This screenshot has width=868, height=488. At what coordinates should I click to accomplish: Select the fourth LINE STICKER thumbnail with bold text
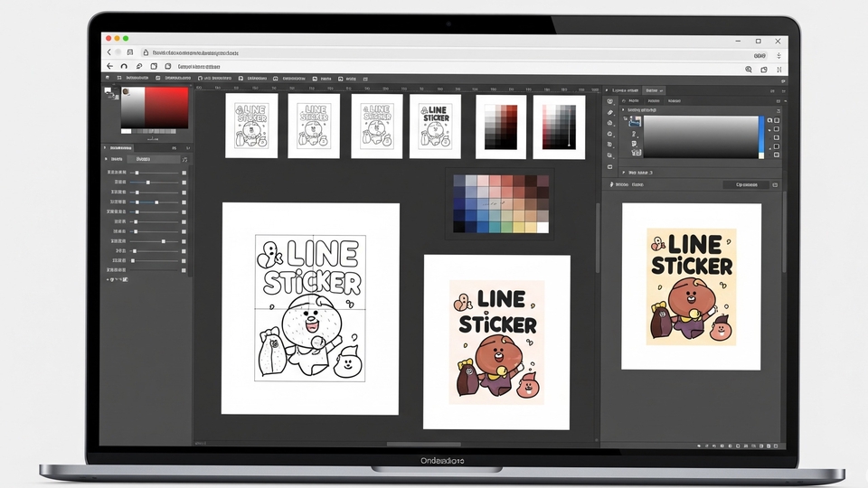(x=435, y=127)
